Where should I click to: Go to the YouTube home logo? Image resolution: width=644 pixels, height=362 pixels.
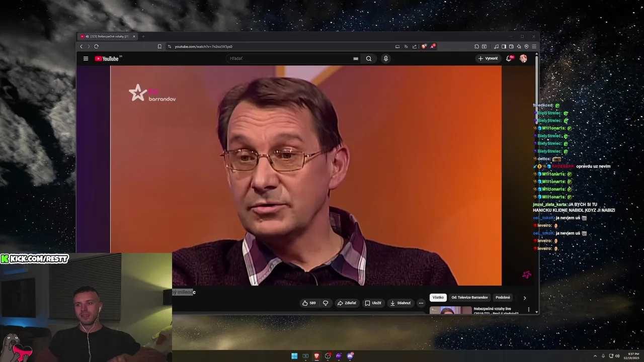click(x=107, y=58)
